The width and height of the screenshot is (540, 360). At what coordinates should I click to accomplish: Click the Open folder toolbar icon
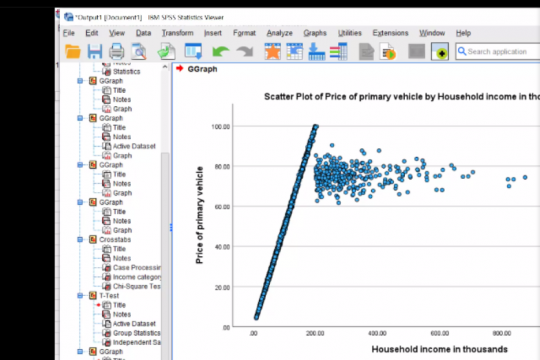click(73, 52)
